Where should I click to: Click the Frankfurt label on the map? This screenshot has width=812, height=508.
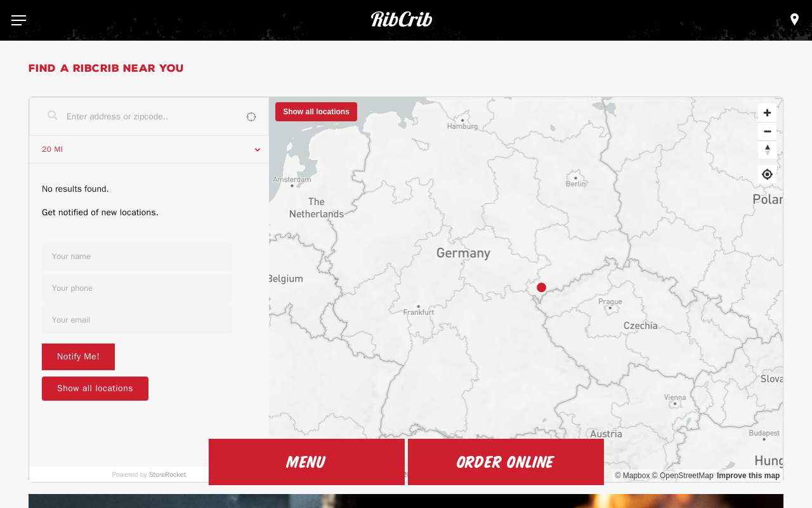(419, 312)
